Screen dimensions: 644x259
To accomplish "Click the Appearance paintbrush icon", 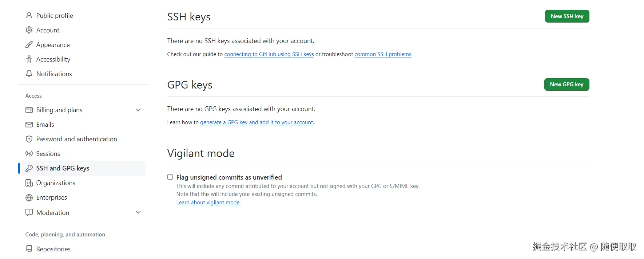I will point(29,44).
